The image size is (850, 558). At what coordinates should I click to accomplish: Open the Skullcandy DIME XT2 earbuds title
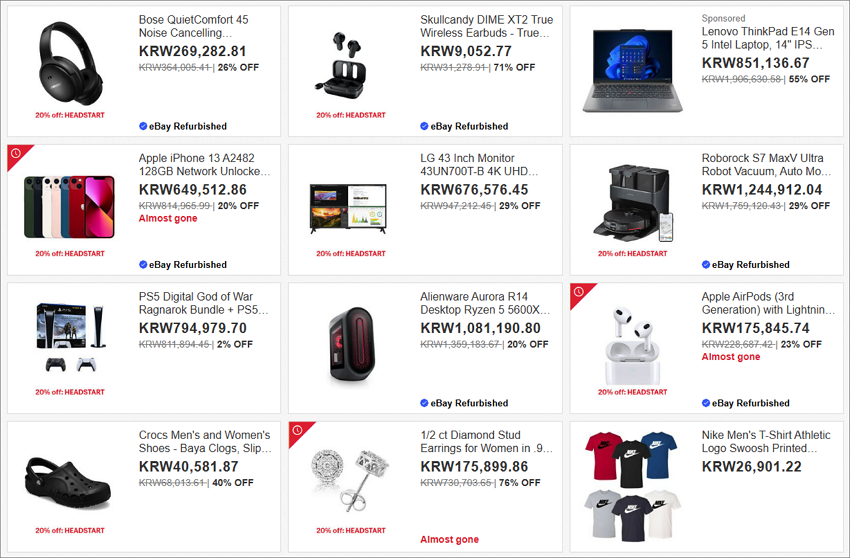pyautogui.click(x=486, y=26)
